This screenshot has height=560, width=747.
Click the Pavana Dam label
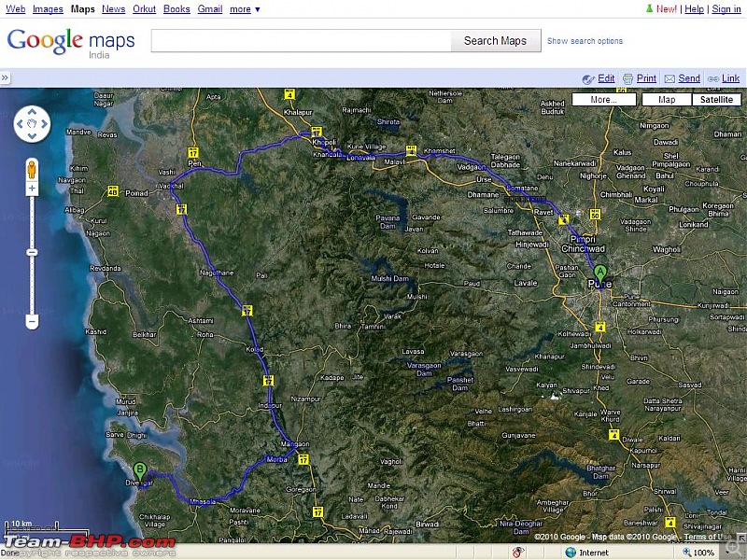[388, 222]
